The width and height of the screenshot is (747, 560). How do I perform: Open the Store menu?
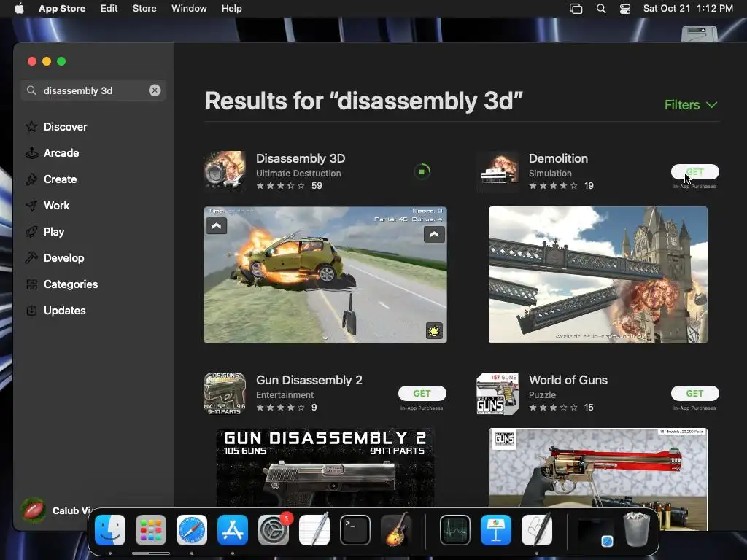coord(144,9)
